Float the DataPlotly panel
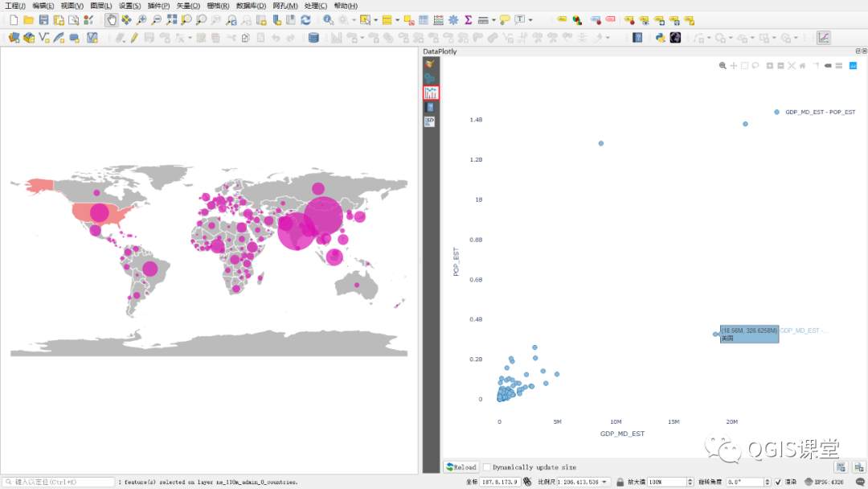Screen dimensions: 868x489 [858, 51]
